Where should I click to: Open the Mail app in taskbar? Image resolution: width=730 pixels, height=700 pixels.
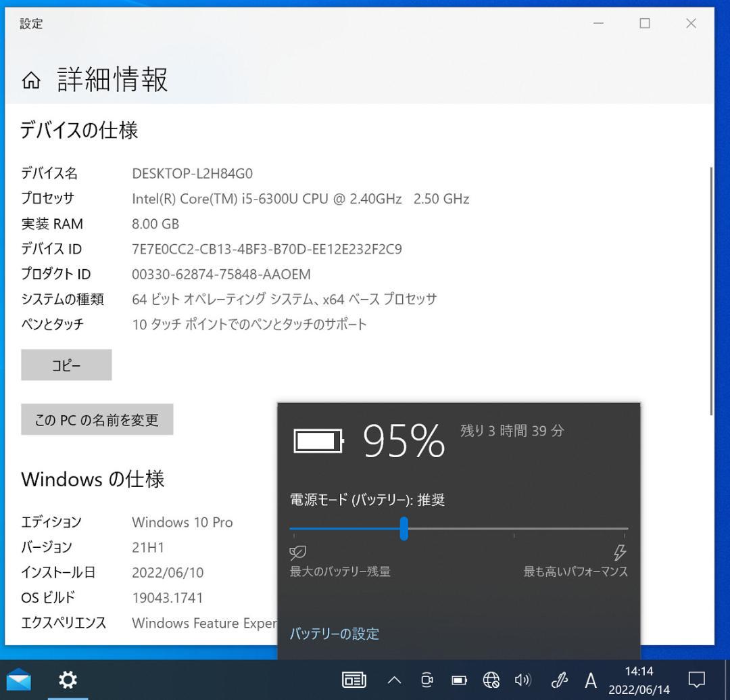click(19, 680)
